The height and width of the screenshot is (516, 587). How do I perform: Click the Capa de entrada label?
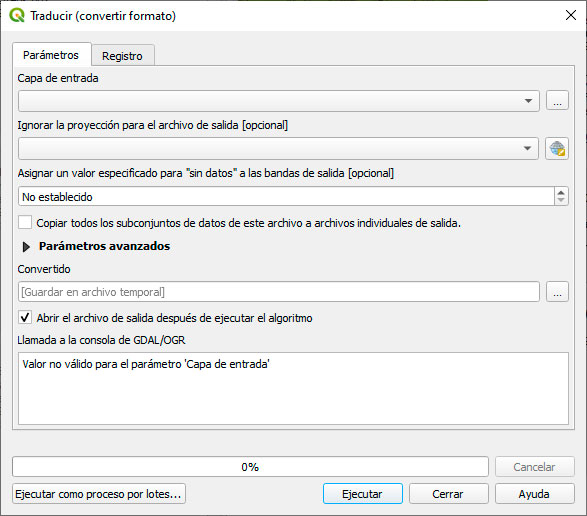(x=58, y=78)
